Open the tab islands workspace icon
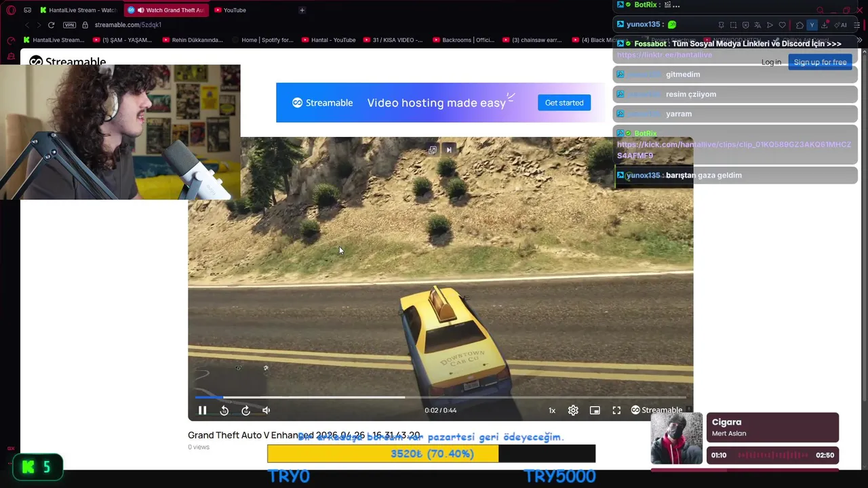The height and width of the screenshot is (488, 868). [x=27, y=10]
